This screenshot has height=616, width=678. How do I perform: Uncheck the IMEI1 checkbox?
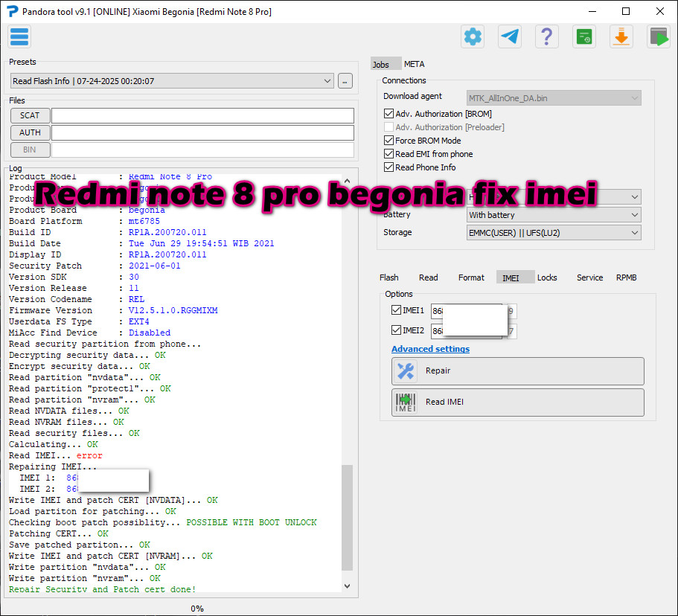point(396,310)
